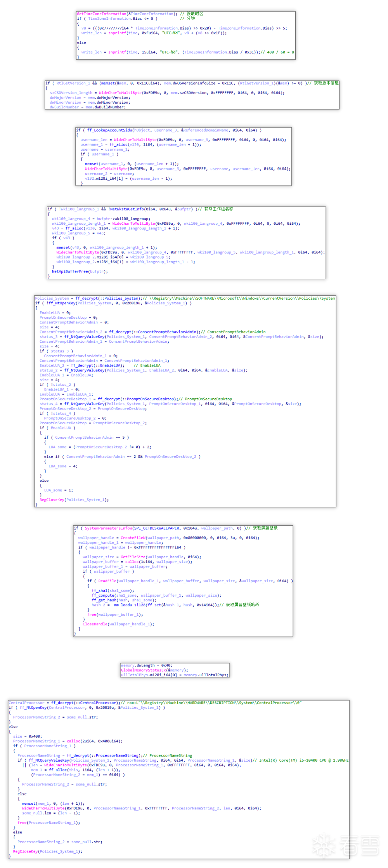Click the line "size = 0x400;"
The image size is (388, 868).
pos(28,736)
